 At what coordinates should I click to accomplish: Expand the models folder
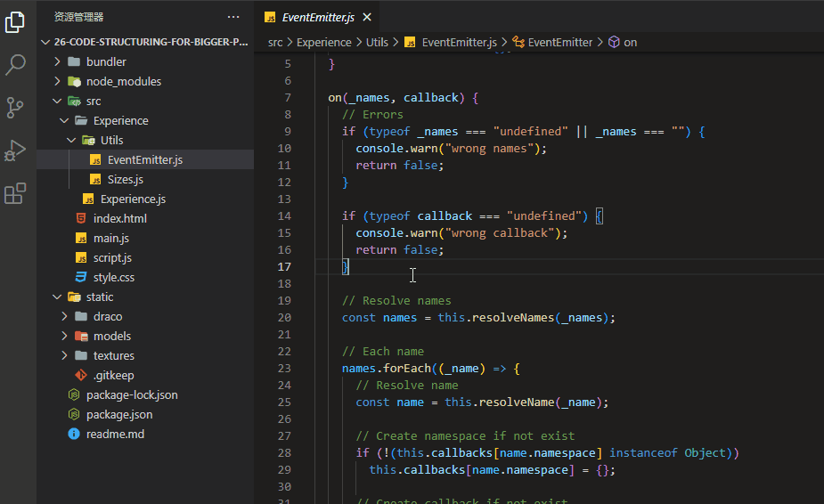click(x=65, y=337)
